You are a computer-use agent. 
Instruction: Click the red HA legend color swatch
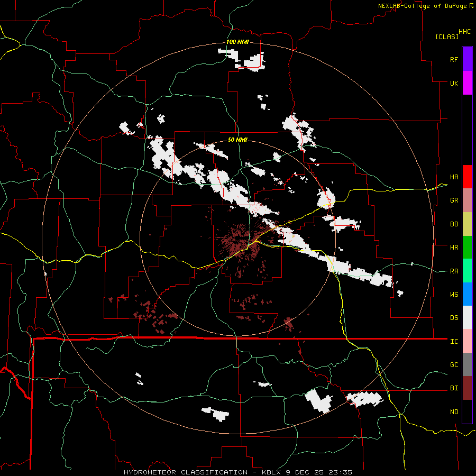[x=467, y=177]
